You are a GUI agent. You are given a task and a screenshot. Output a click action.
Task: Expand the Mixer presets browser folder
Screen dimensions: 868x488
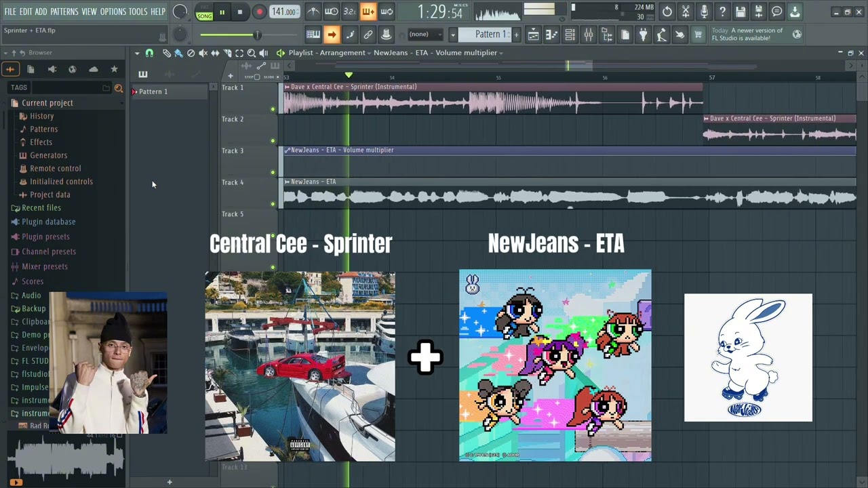point(44,266)
